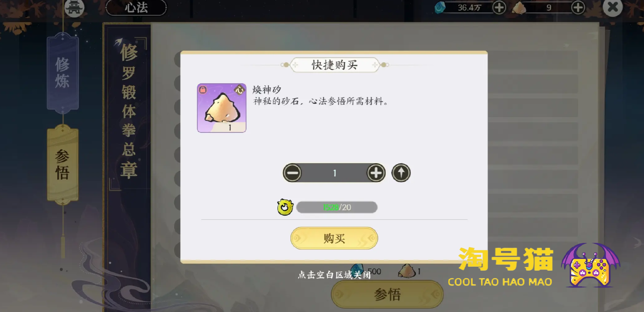
Task: Click the 焕神砂 item thumbnail
Action: [222, 108]
